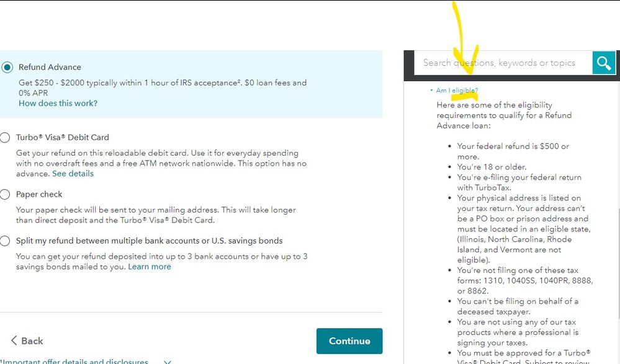Pick the Split my refund radio option
Screen dimensions: 620x364
tap(5, 241)
